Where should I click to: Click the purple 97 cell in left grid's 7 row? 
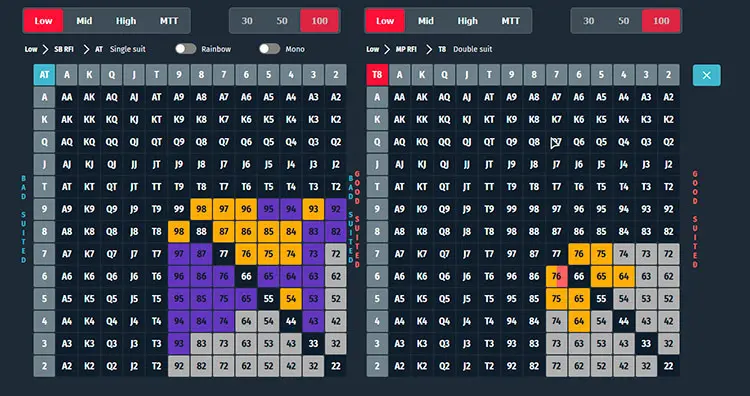[x=179, y=254]
